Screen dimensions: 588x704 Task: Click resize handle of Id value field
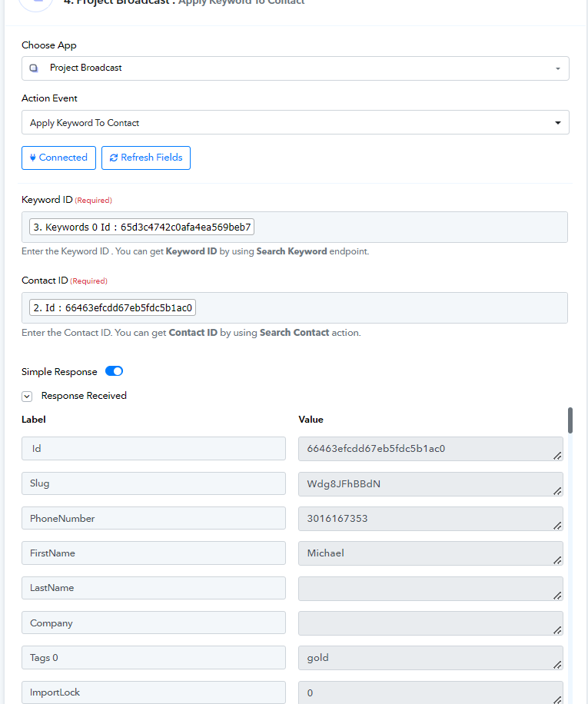[557, 456]
